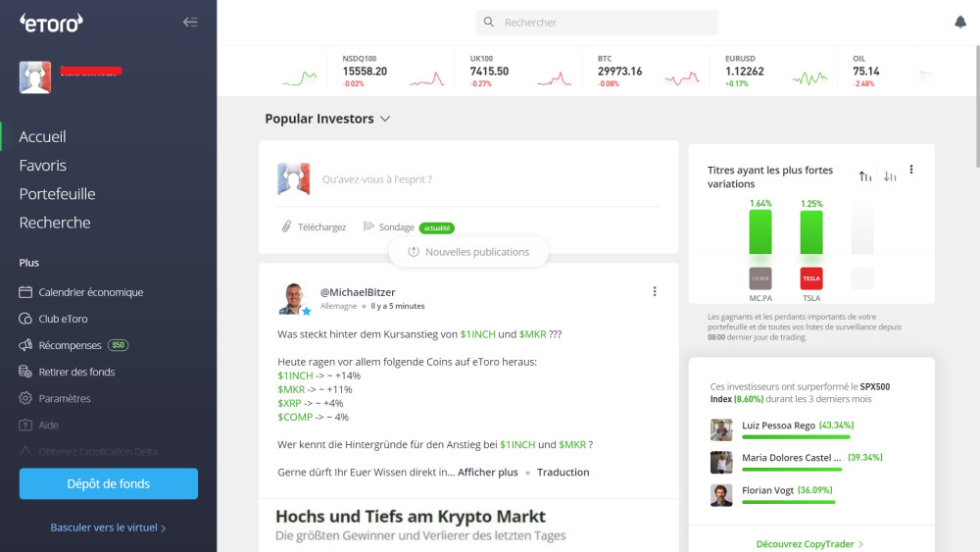Click the Téléchargez paperclip icon

[286, 226]
